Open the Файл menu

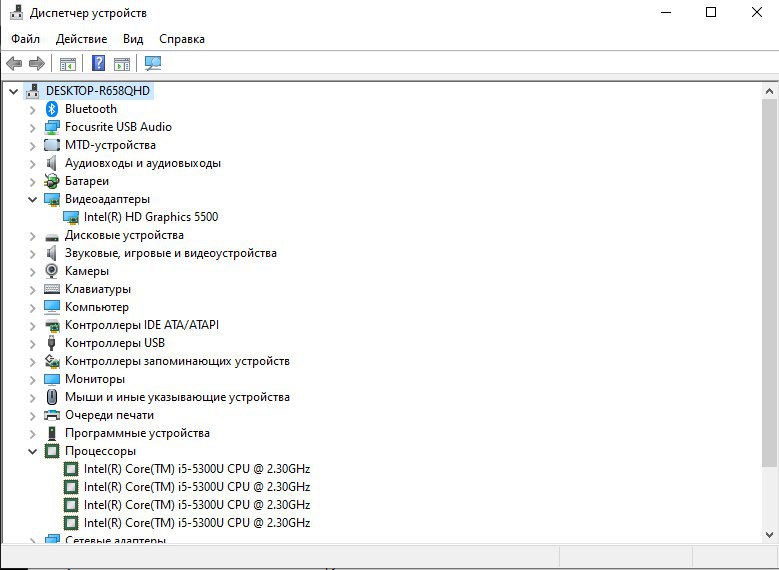click(25, 39)
